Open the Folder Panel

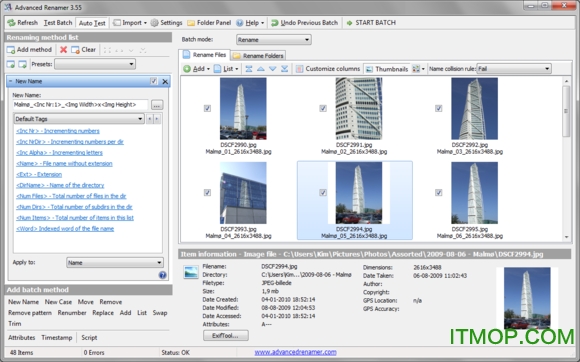tap(209, 23)
